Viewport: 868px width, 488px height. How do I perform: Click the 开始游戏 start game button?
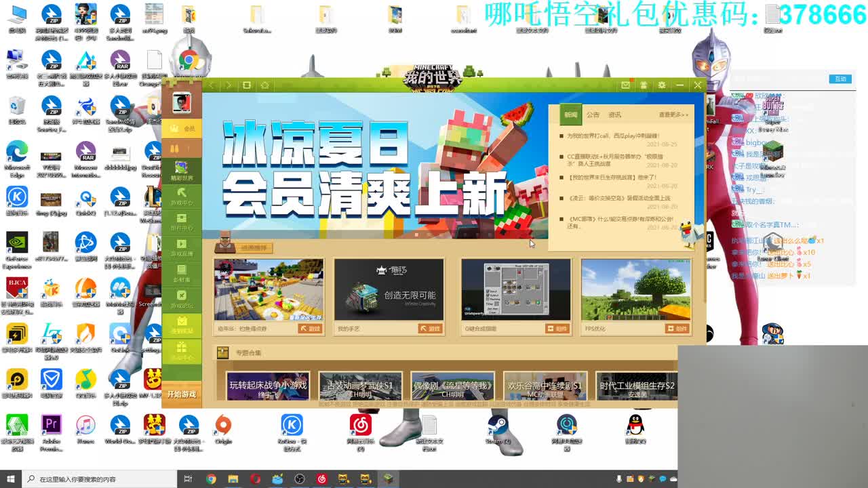(182, 394)
